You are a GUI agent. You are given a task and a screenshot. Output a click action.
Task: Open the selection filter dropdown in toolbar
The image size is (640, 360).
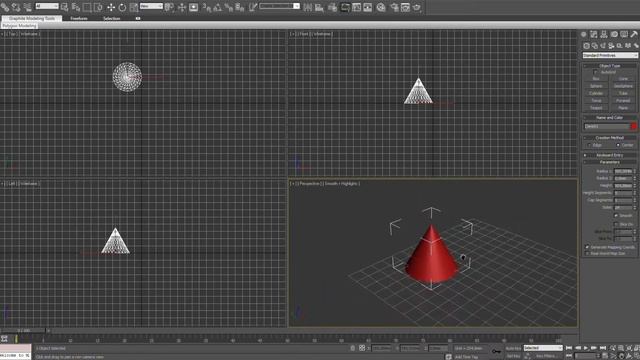(x=47, y=7)
